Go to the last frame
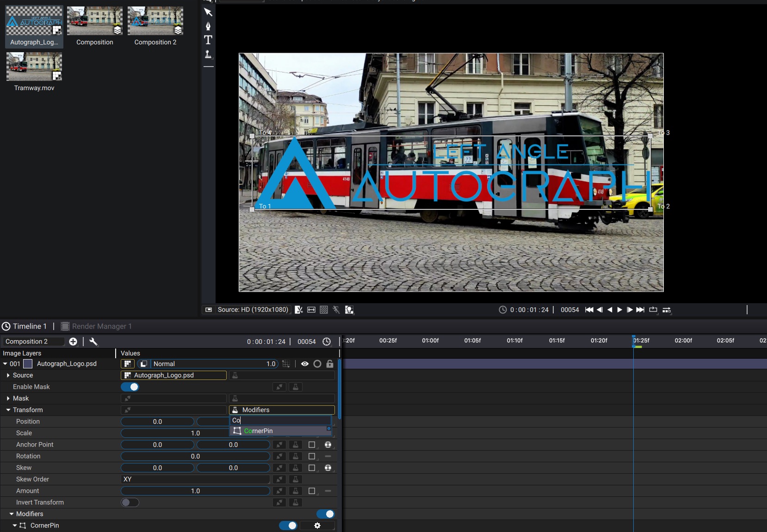The height and width of the screenshot is (532, 767). pos(640,310)
